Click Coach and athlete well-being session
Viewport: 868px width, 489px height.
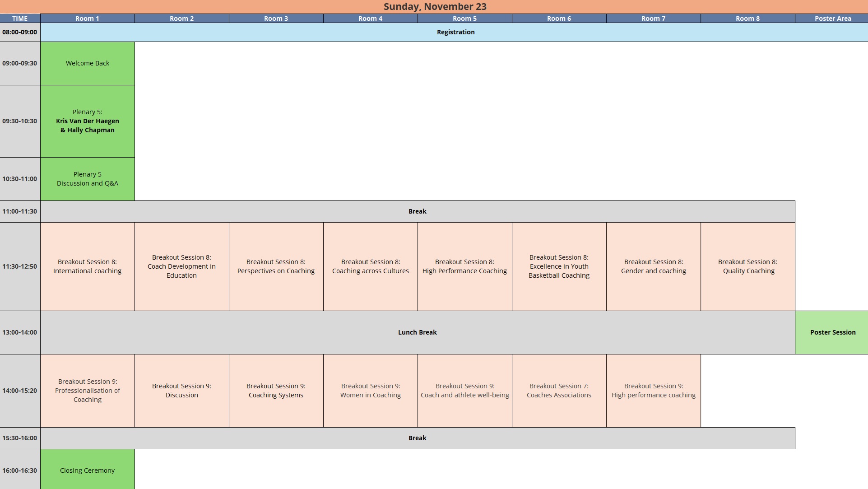point(464,391)
